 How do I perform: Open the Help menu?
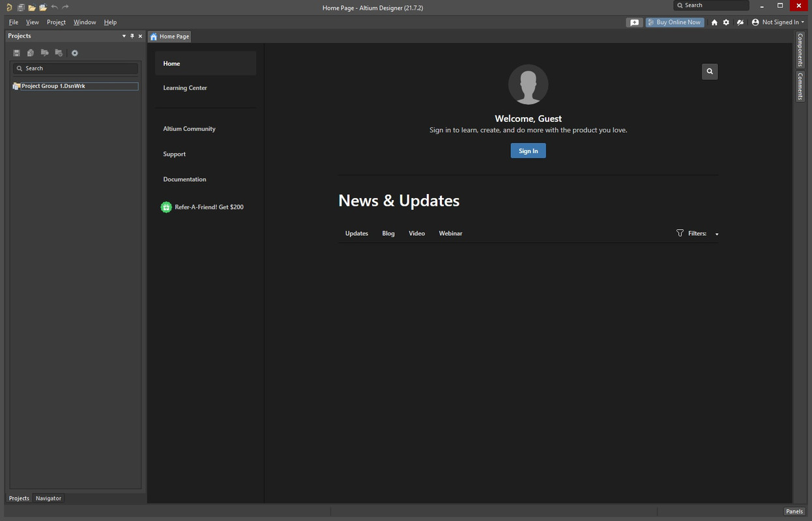coord(110,22)
